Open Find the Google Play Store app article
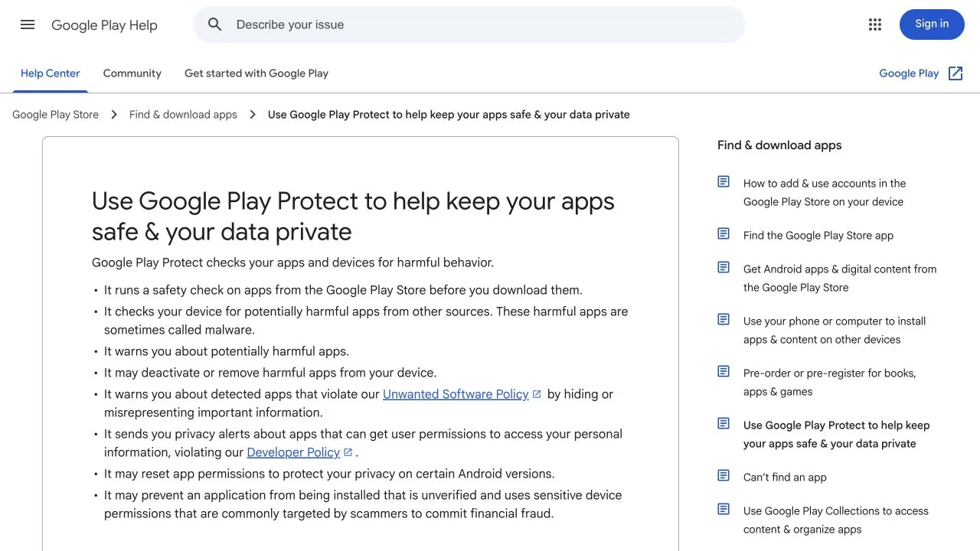This screenshot has width=980, height=551. pos(818,236)
